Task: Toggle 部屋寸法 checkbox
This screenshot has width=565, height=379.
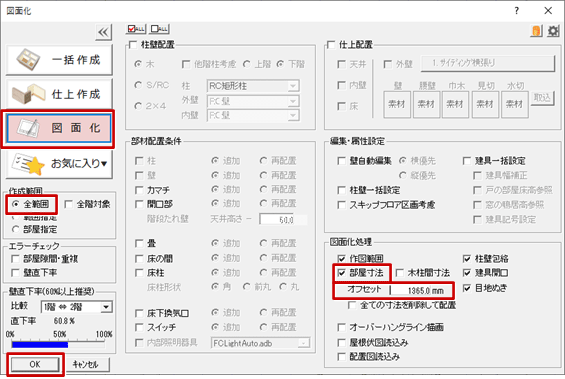Action: point(342,273)
